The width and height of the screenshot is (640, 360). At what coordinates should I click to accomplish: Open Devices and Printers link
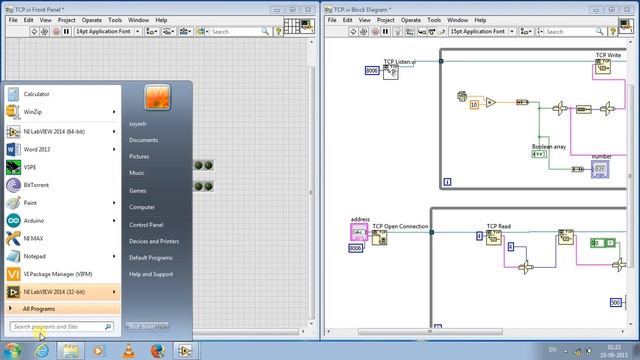click(x=154, y=241)
